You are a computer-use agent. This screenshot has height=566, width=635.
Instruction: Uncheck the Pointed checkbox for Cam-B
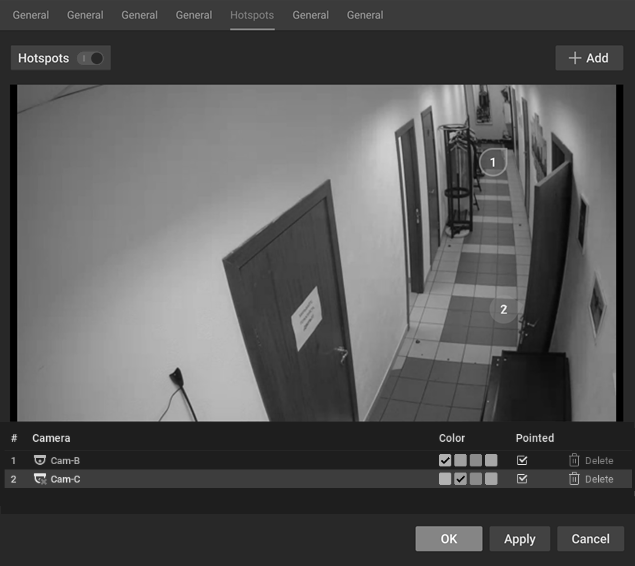pyautogui.click(x=522, y=460)
